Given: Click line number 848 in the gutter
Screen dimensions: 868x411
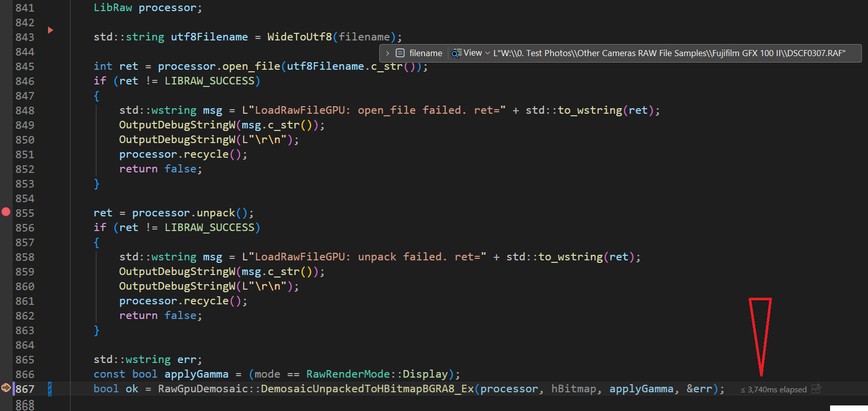Looking at the screenshot, I should 25,110.
